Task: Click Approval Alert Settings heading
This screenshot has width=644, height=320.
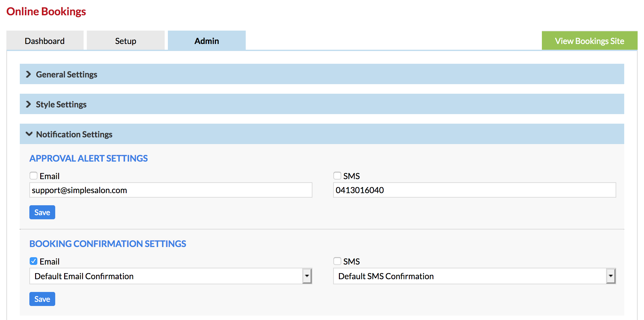Action: tap(88, 158)
